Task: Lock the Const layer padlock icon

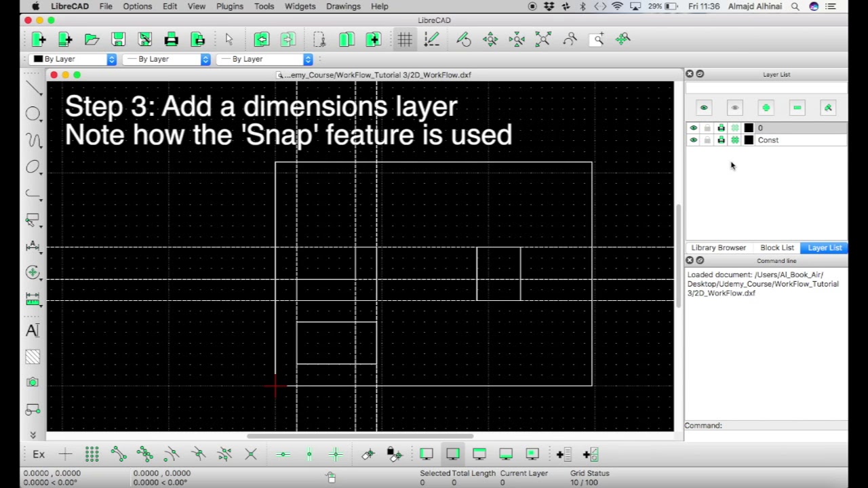Action: [x=707, y=140]
